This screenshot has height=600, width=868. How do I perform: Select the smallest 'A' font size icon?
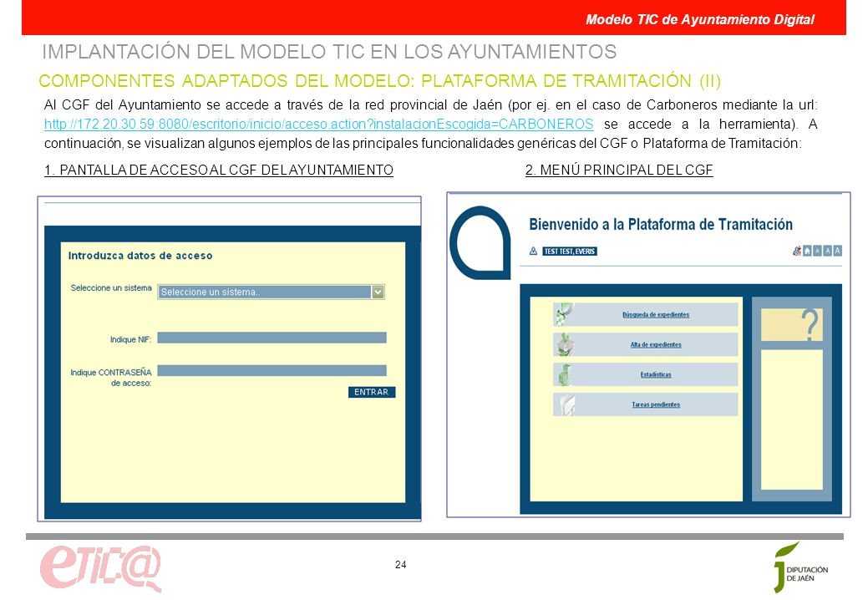click(818, 251)
